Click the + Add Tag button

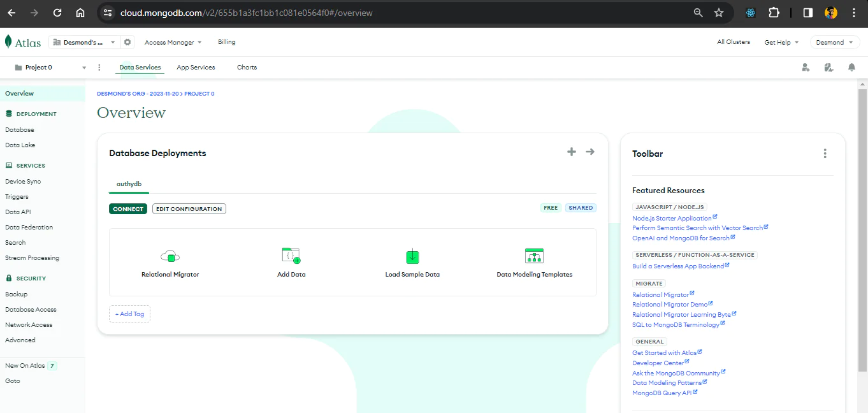[x=129, y=314]
